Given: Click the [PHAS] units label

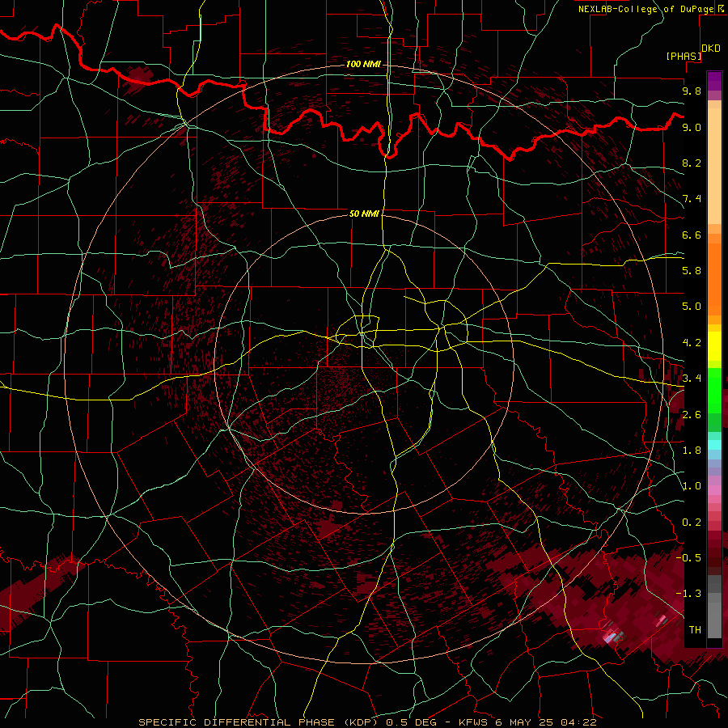Looking at the screenshot, I should click(x=684, y=56).
